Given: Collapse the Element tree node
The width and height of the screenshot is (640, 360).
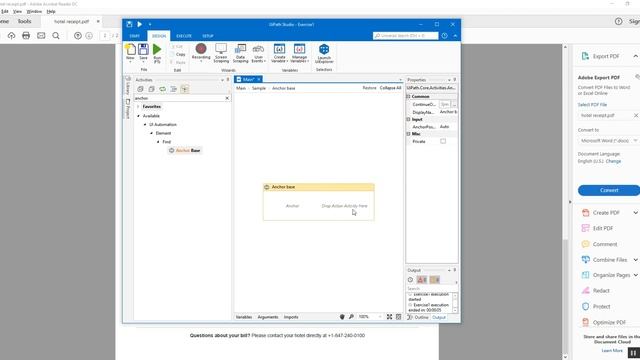Looking at the screenshot, I should pos(151,133).
